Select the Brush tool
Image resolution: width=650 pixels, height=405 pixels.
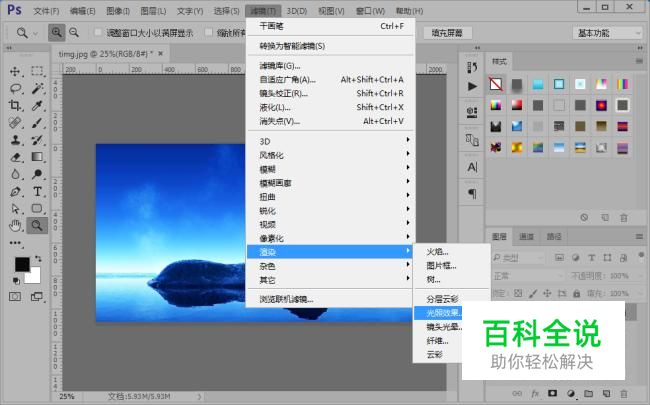tap(37, 123)
